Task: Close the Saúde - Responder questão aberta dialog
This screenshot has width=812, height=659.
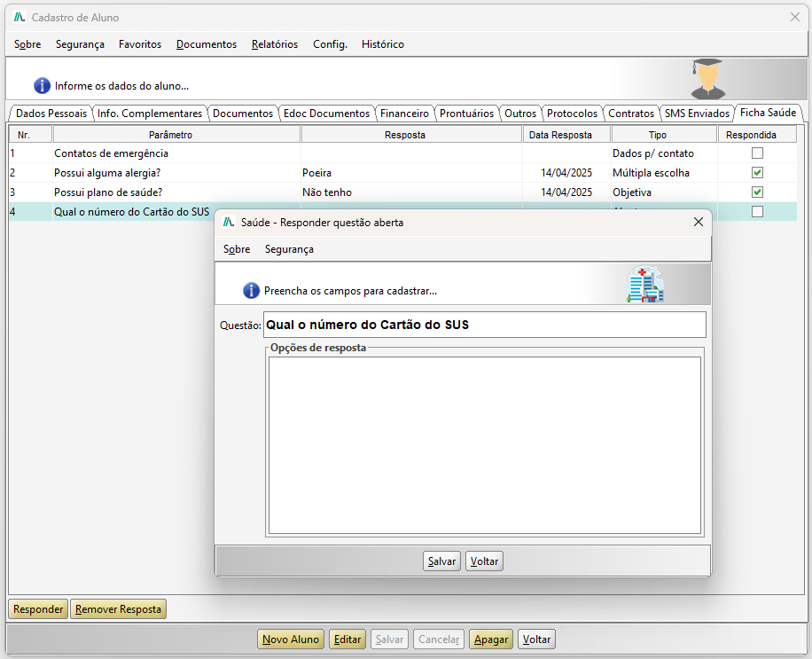Action: pyautogui.click(x=698, y=222)
